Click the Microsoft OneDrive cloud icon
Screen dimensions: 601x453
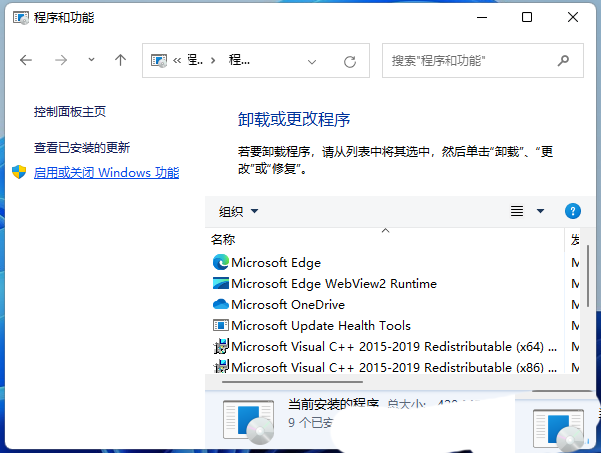click(221, 304)
